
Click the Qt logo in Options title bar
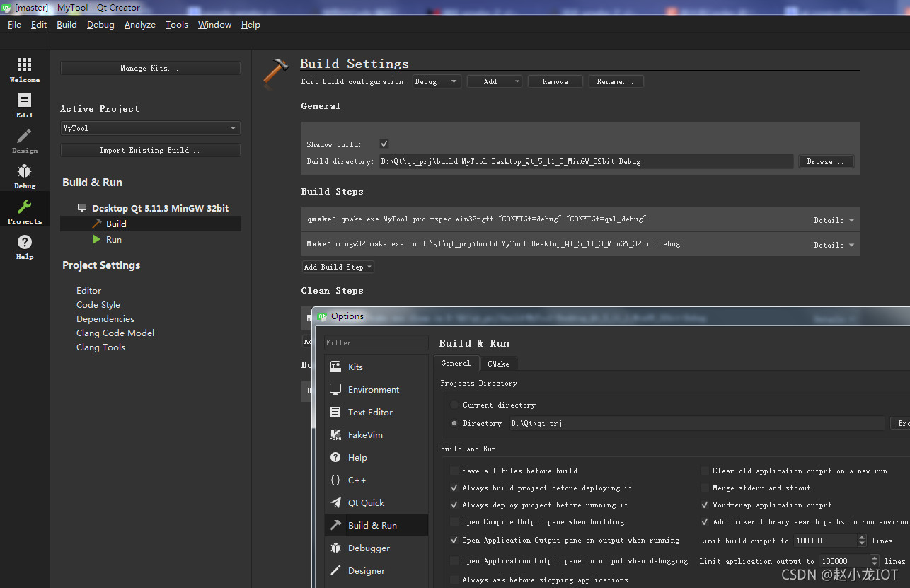tap(322, 316)
